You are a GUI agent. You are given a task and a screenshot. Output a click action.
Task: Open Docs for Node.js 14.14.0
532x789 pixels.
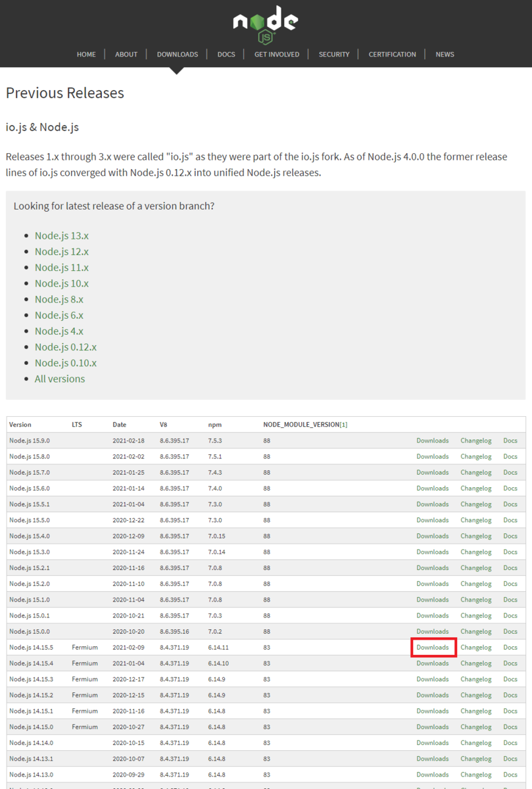pos(510,743)
